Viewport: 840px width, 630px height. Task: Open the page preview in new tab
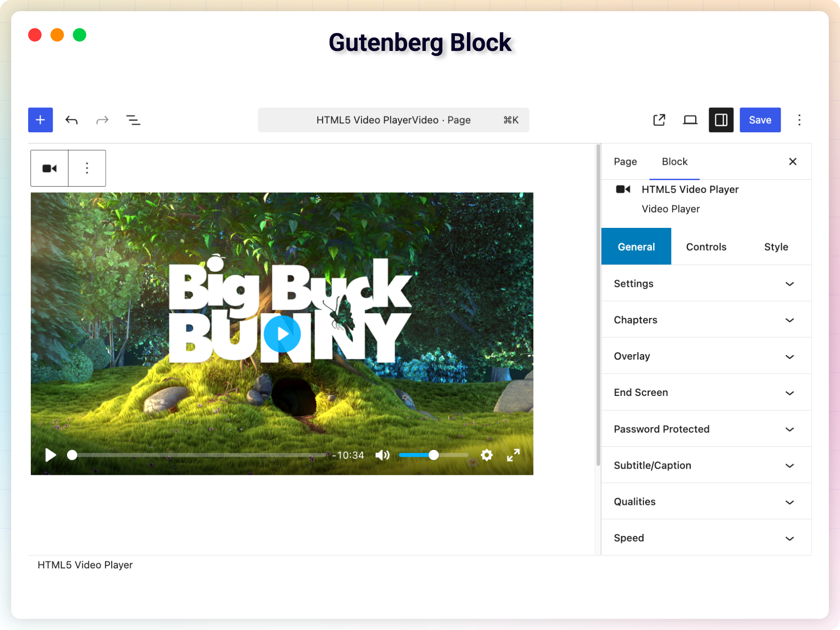[x=659, y=120]
